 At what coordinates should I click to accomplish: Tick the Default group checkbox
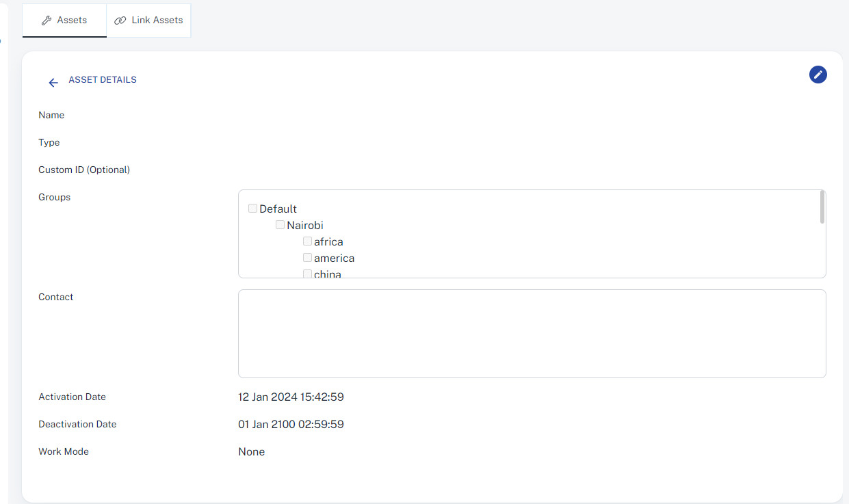coord(252,209)
